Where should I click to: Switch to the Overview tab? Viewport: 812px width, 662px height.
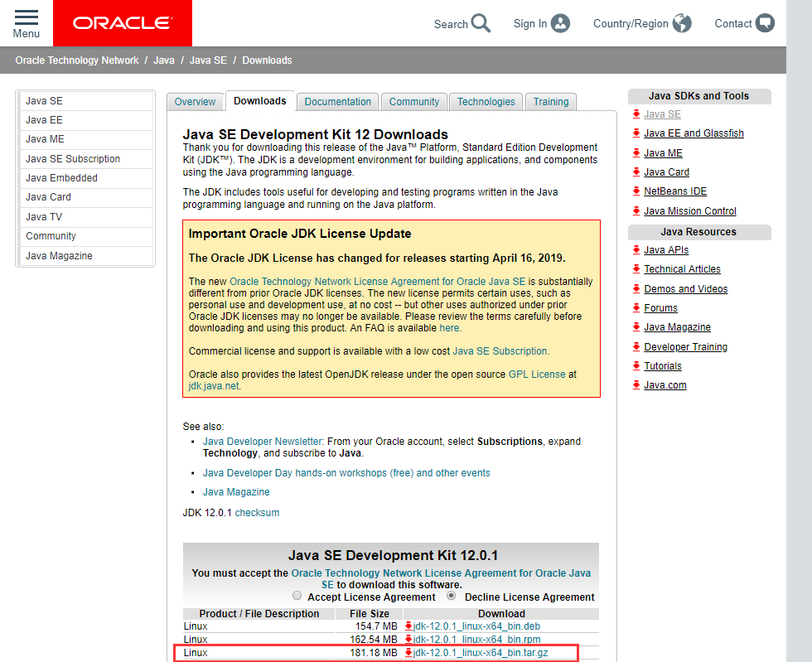[x=195, y=102]
